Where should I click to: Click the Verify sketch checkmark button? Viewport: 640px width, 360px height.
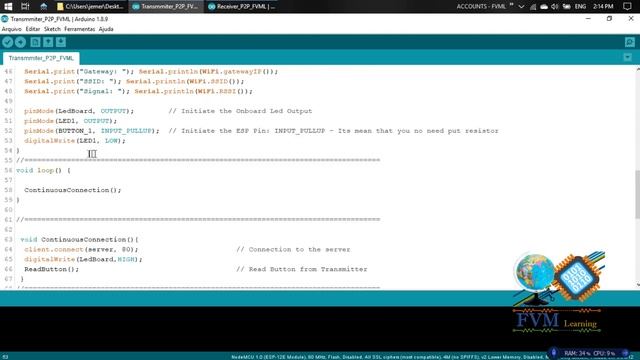pyautogui.click(x=8, y=42)
